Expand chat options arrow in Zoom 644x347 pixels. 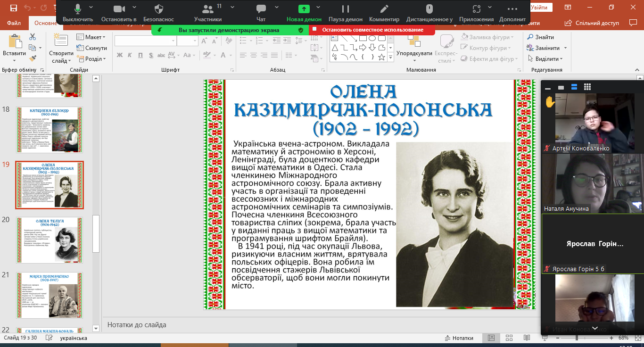click(277, 8)
